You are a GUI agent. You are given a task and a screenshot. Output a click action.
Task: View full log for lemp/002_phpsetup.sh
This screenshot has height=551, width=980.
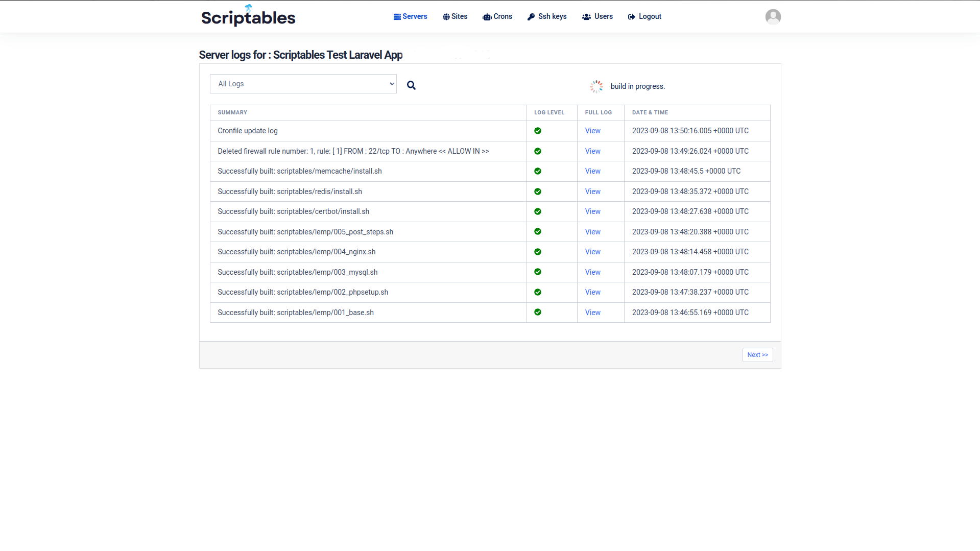pyautogui.click(x=592, y=292)
